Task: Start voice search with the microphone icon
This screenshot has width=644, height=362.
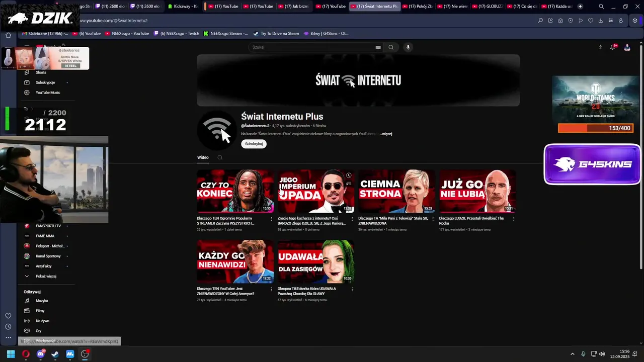Action: pos(408,47)
